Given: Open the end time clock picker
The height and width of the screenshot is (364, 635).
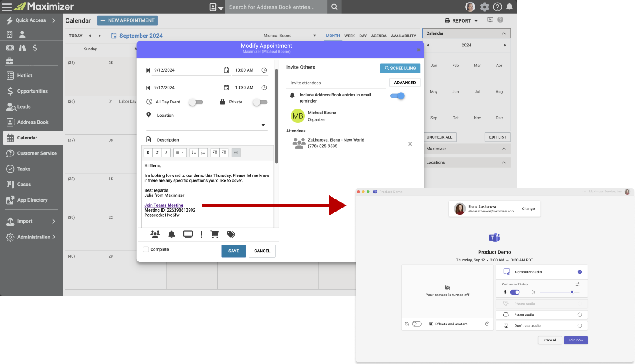Looking at the screenshot, I should point(264,88).
